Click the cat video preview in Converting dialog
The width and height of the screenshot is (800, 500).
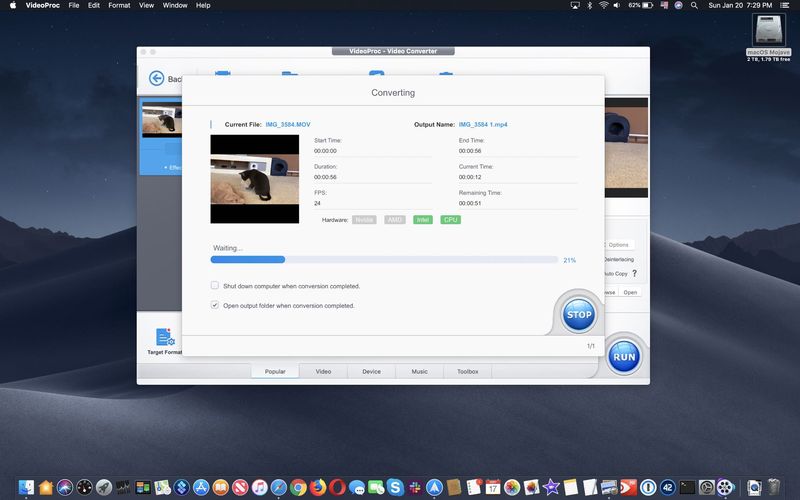click(x=255, y=179)
